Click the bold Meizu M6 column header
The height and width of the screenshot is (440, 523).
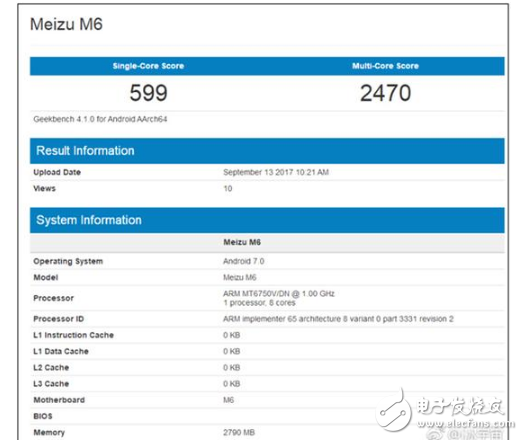(242, 242)
